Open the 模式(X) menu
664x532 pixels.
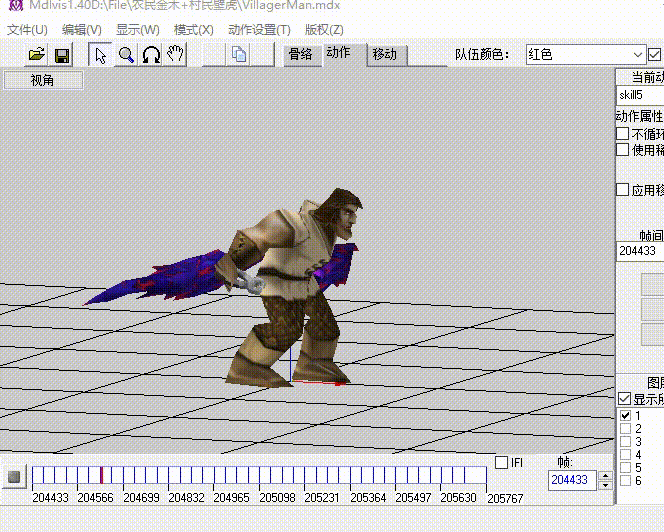click(x=194, y=30)
